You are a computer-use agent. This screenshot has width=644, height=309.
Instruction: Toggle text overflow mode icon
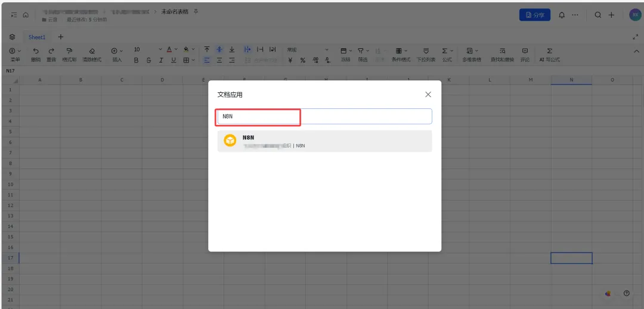[x=247, y=49]
